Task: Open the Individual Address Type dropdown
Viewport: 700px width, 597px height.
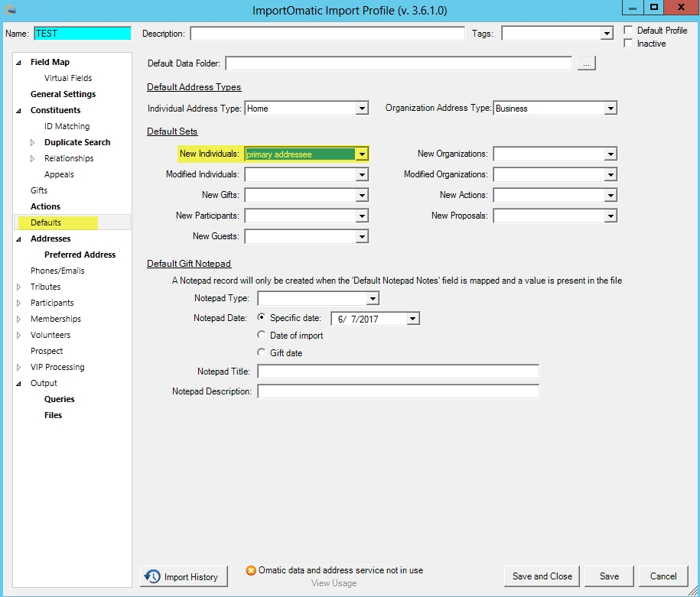Action: [362, 108]
